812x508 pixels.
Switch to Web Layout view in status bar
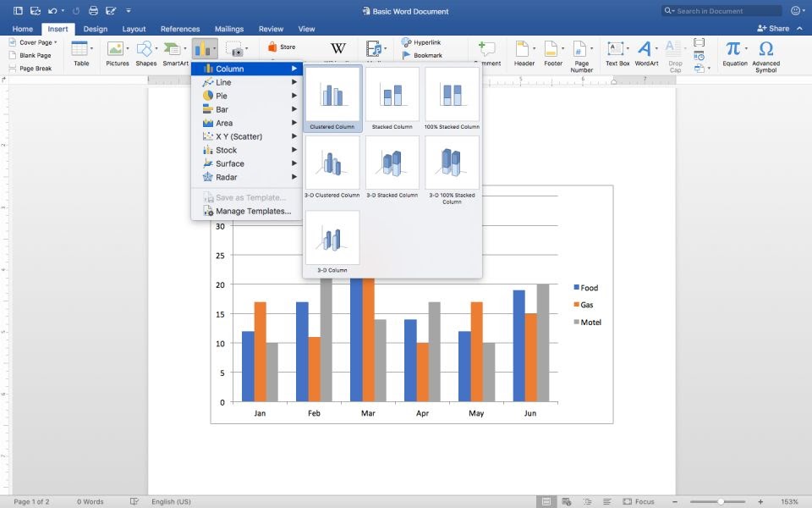click(x=567, y=501)
